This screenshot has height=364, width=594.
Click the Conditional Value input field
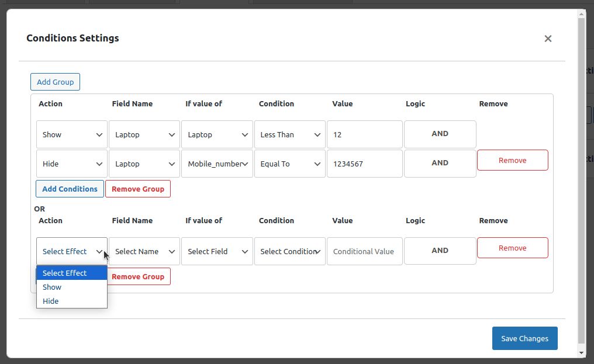coord(364,251)
